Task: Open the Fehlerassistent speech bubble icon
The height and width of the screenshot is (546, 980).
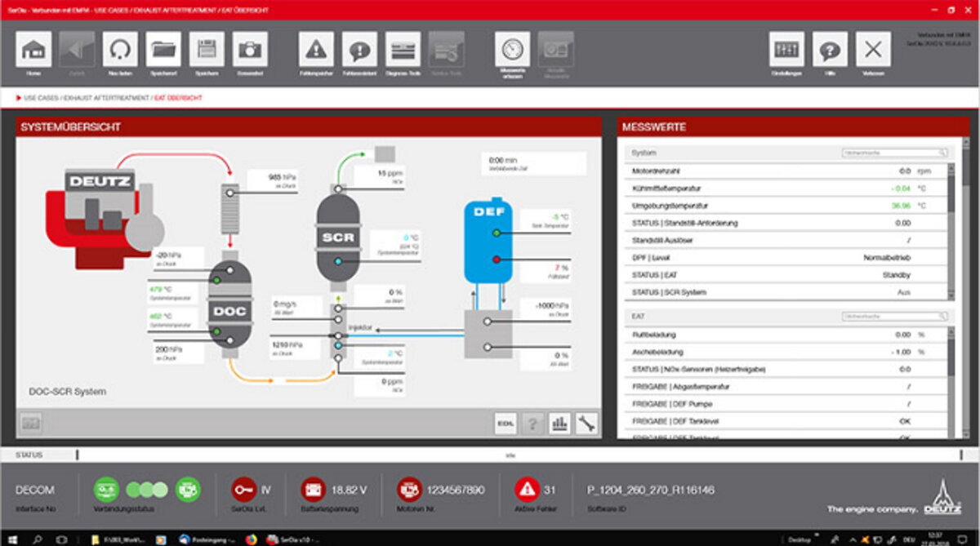Action: 359,49
